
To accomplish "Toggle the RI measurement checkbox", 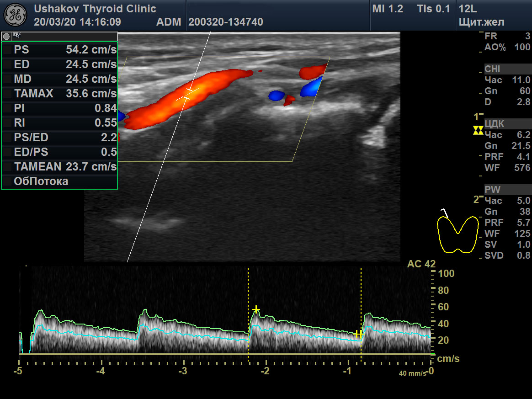I will (6, 123).
